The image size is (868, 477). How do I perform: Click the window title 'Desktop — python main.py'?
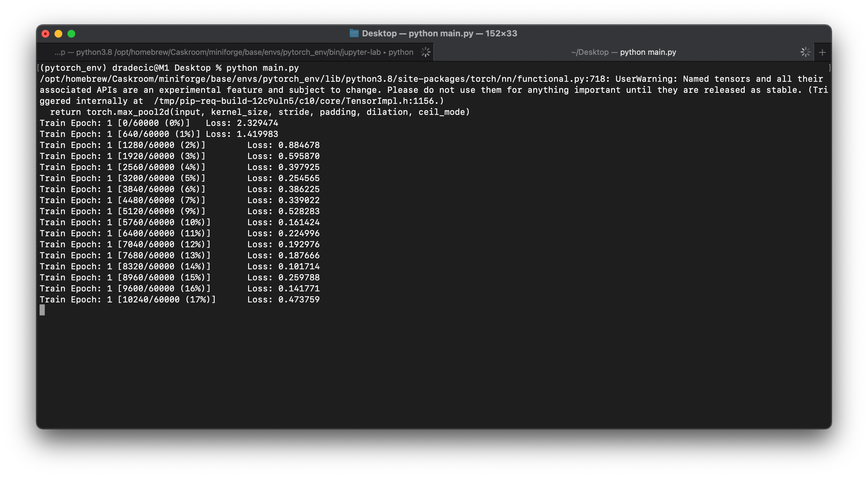[440, 33]
